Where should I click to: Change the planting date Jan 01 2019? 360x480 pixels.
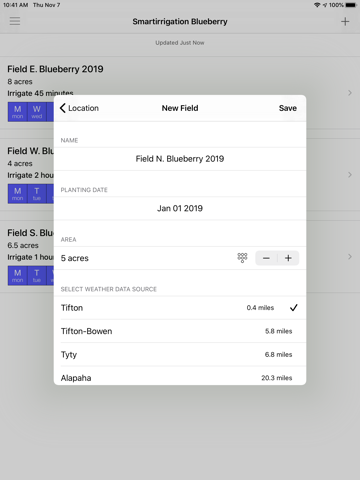tap(180, 208)
